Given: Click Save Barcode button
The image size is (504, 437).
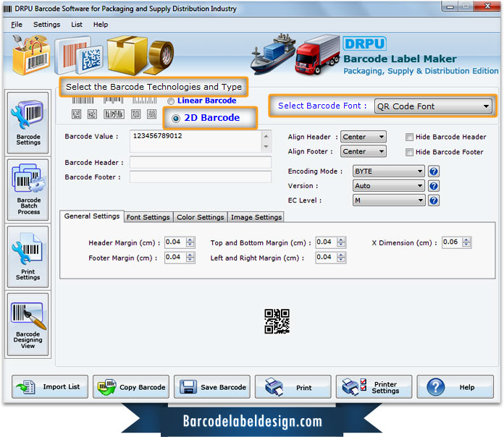Looking at the screenshot, I should click(x=212, y=387).
